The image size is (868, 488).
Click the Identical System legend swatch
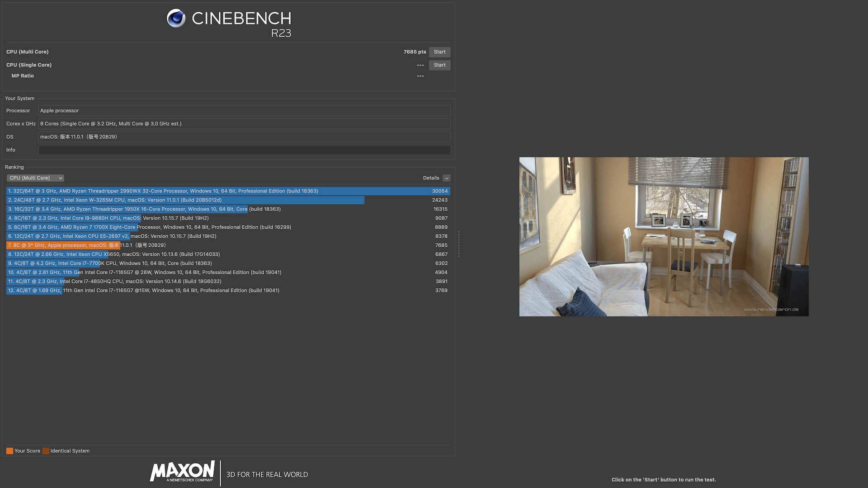[46, 451]
